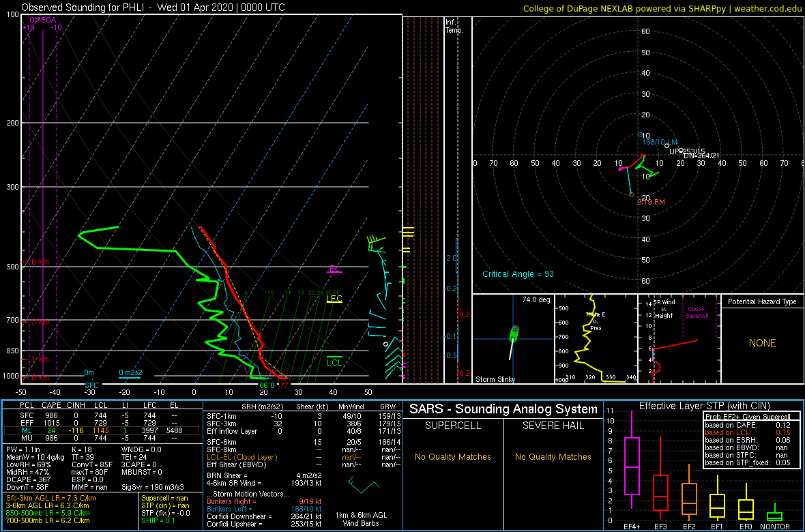The image size is (805, 532).
Task: Click the Critical Angle = 93 text
Action: click(518, 274)
